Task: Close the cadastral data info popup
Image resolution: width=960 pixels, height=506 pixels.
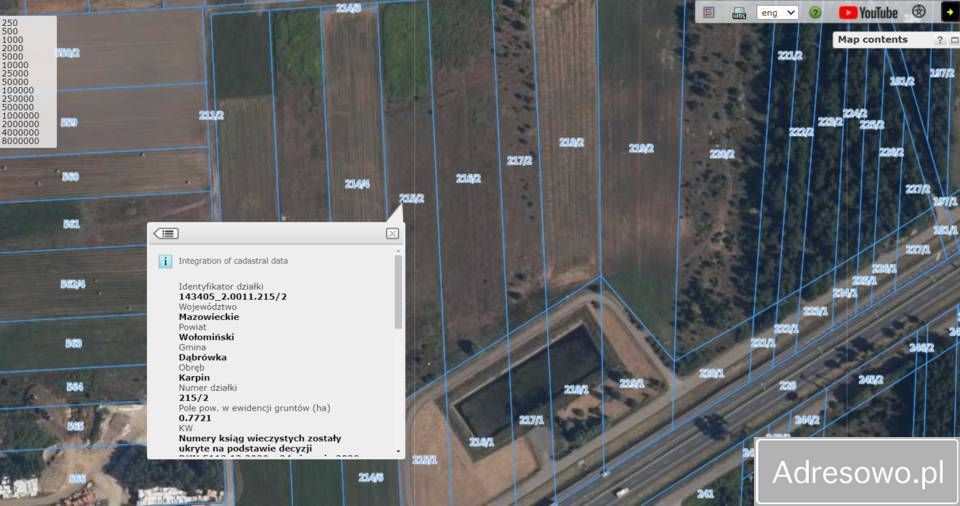Action: (392, 233)
